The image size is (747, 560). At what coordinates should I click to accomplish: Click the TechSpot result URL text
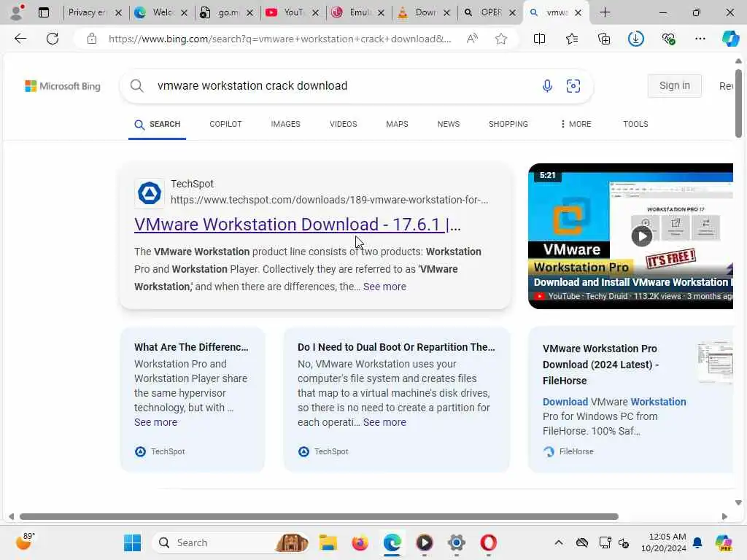coord(329,200)
